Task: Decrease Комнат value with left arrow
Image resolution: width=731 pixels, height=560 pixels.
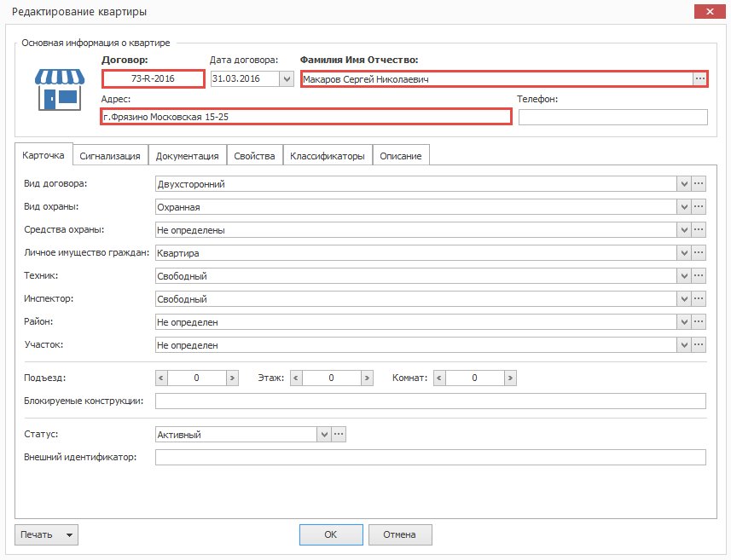Action: pos(439,378)
